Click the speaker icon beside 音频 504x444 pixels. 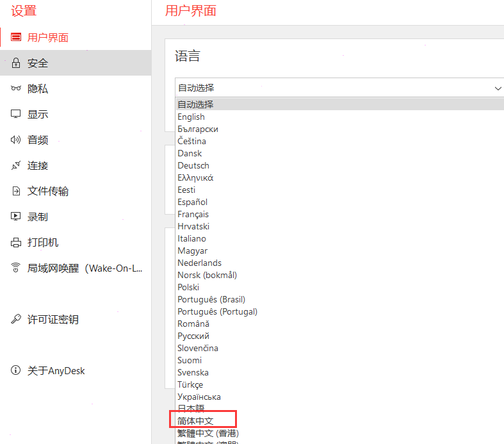[x=16, y=140]
